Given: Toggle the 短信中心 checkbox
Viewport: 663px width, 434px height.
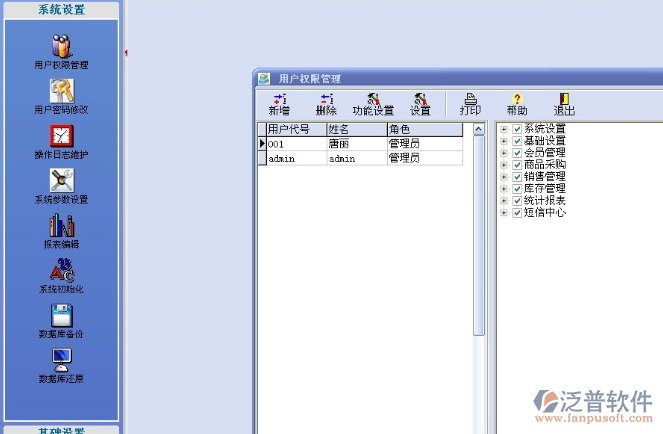Looking at the screenshot, I should click(x=517, y=212).
